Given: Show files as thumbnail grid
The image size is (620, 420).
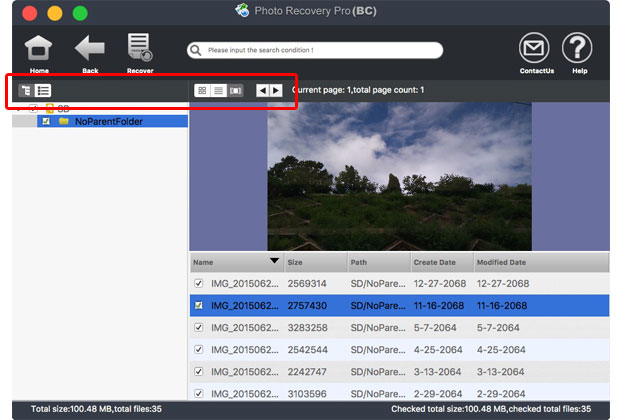Looking at the screenshot, I should click(202, 91).
